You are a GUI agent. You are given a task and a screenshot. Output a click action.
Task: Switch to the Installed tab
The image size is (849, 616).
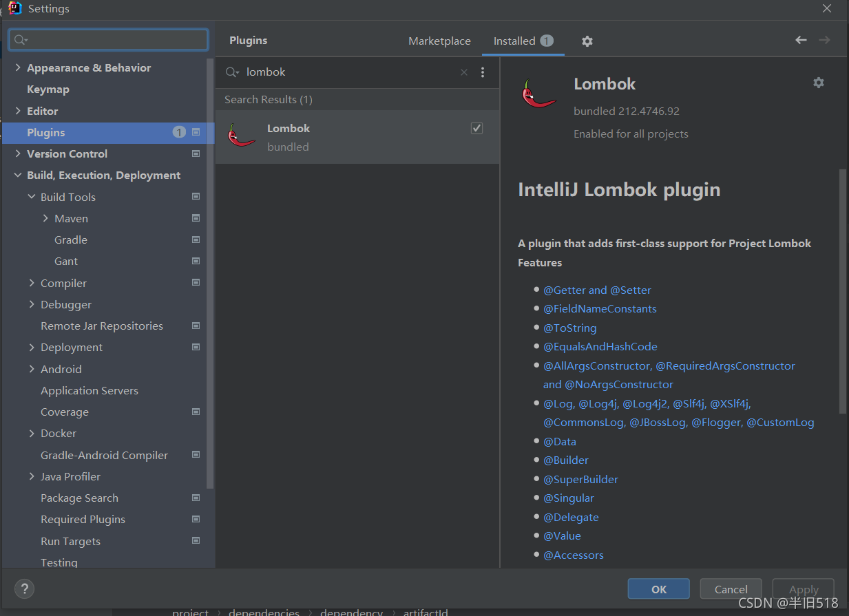[523, 41]
